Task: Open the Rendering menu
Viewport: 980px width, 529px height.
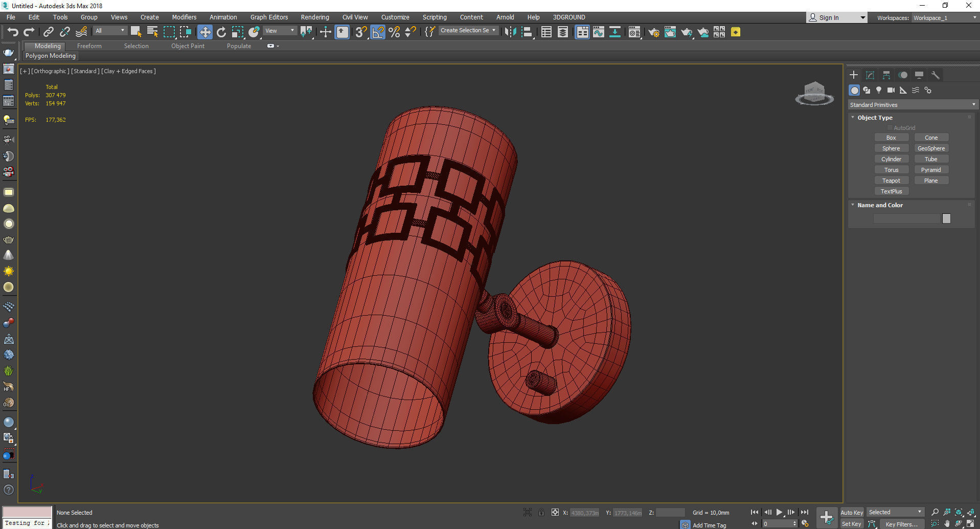Action: pos(315,17)
